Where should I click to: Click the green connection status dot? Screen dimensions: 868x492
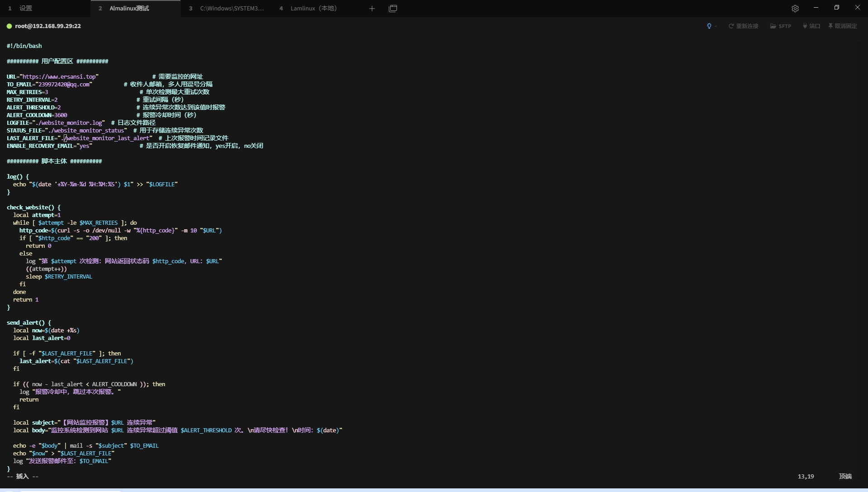[x=9, y=26]
